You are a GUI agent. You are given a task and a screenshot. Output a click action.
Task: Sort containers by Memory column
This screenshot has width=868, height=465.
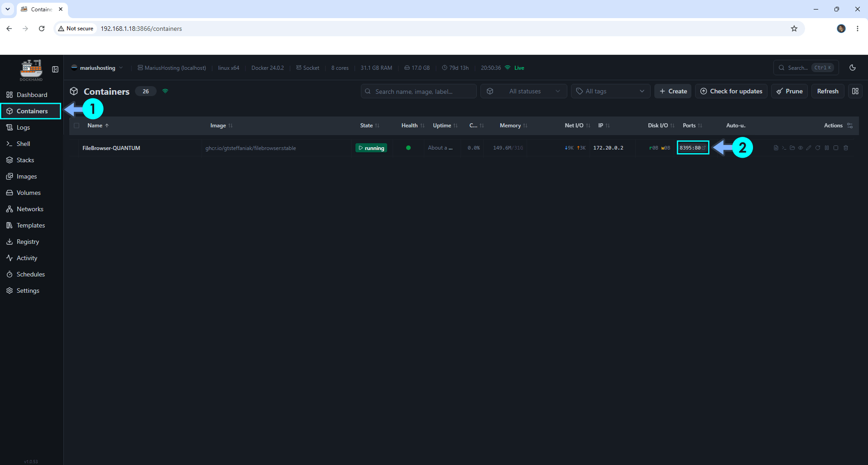(513, 126)
